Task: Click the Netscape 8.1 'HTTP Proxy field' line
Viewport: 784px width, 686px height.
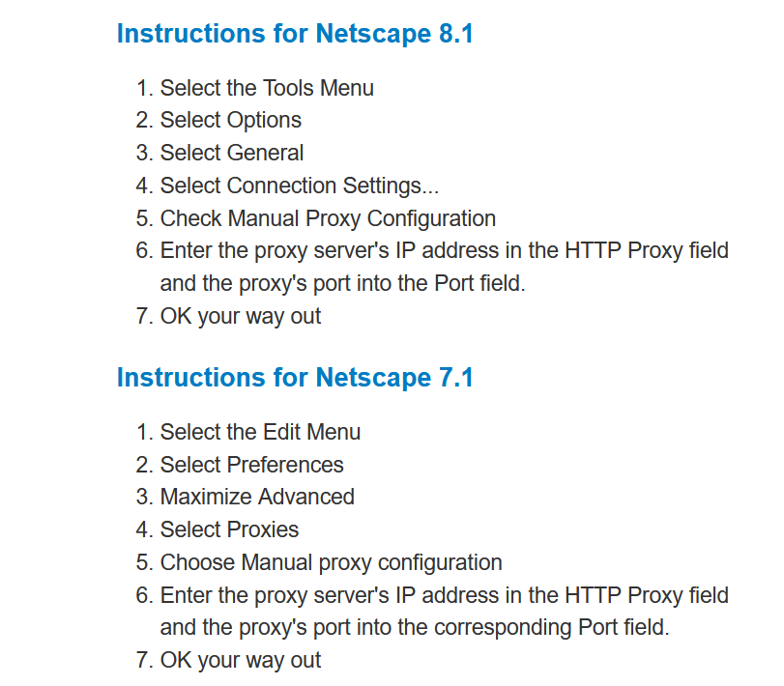Action: click(x=444, y=251)
